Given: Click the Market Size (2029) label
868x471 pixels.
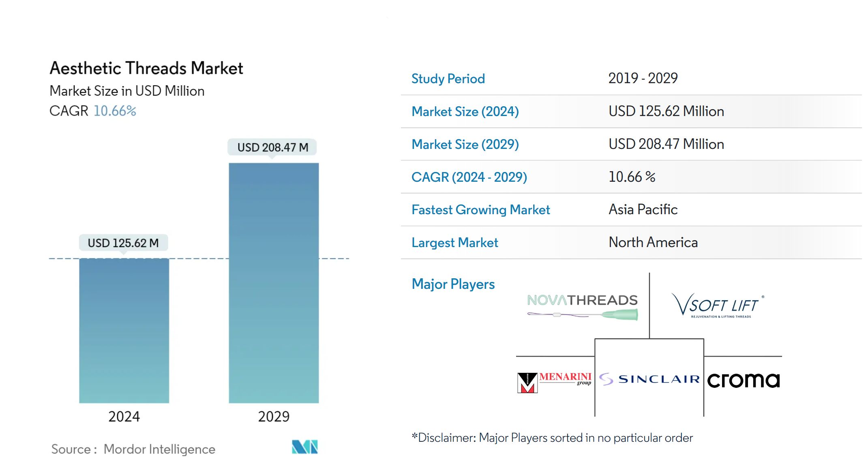Looking at the screenshot, I should (x=465, y=144).
